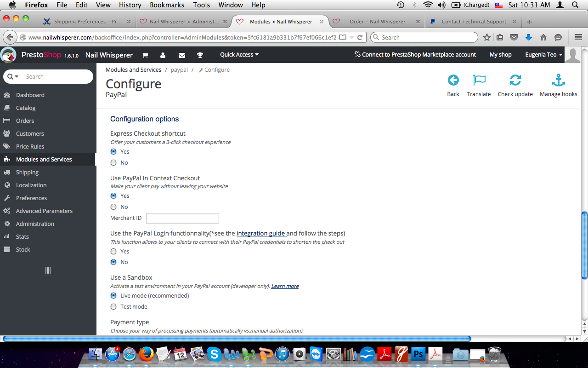
Task: Choose Live mode (recommended) for Sandbox
Action: [x=113, y=295]
